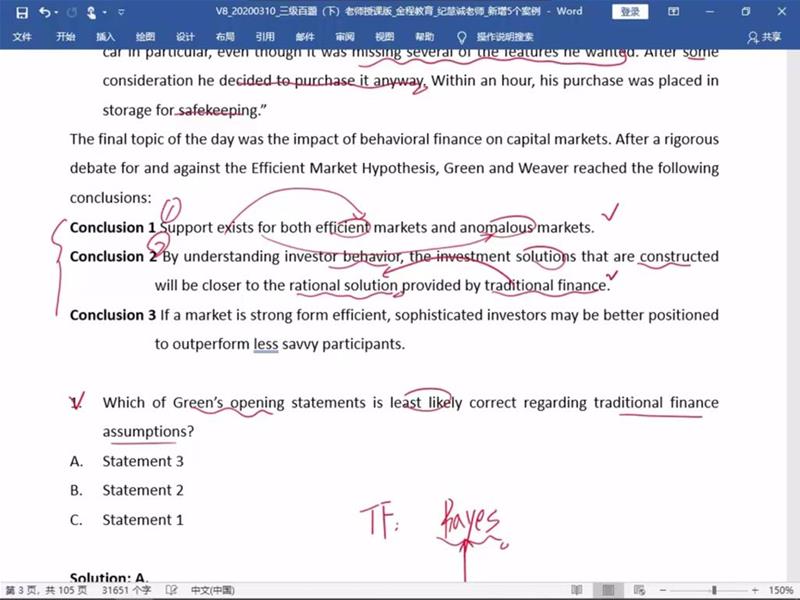
Task: Switch to the 引用 ribbon tab
Action: (x=265, y=37)
